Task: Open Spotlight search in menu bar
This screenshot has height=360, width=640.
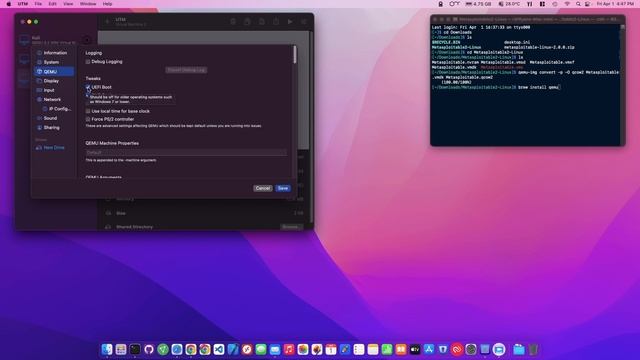Action: pos(578,4)
